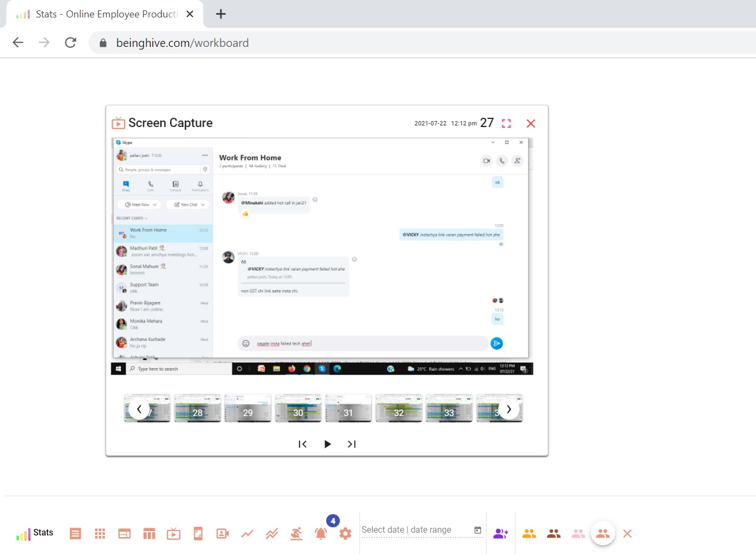
Task: Open the date range picker calendar
Action: tap(477, 529)
